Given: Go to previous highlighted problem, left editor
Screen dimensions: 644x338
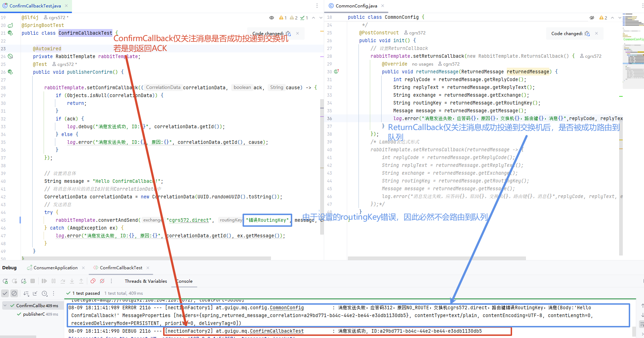Looking at the screenshot, I should [x=313, y=17].
